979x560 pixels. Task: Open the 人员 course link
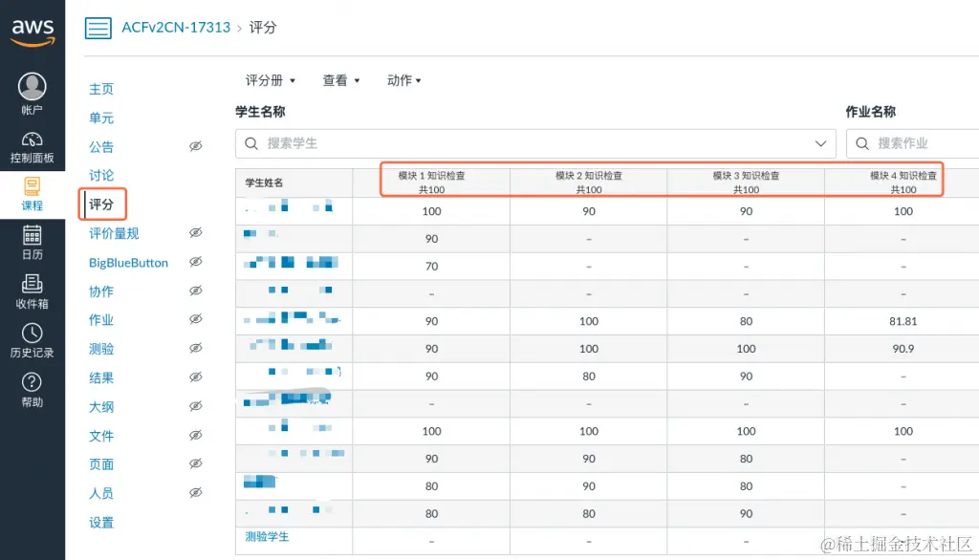[101, 493]
